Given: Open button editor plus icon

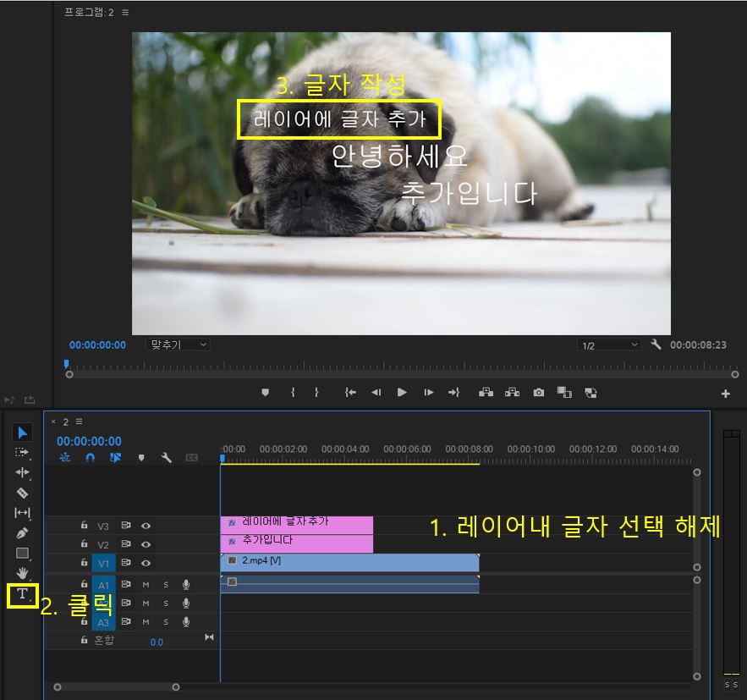Looking at the screenshot, I should click(726, 394).
